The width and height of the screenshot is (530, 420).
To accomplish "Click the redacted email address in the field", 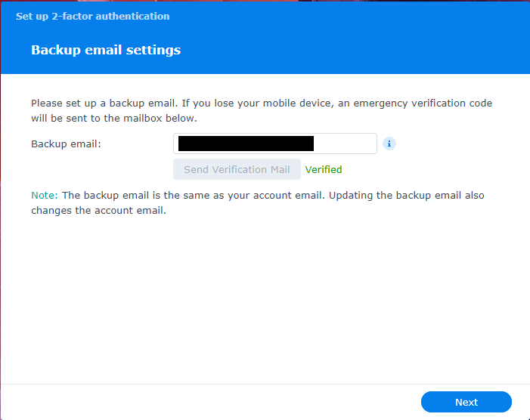I will pyautogui.click(x=246, y=144).
